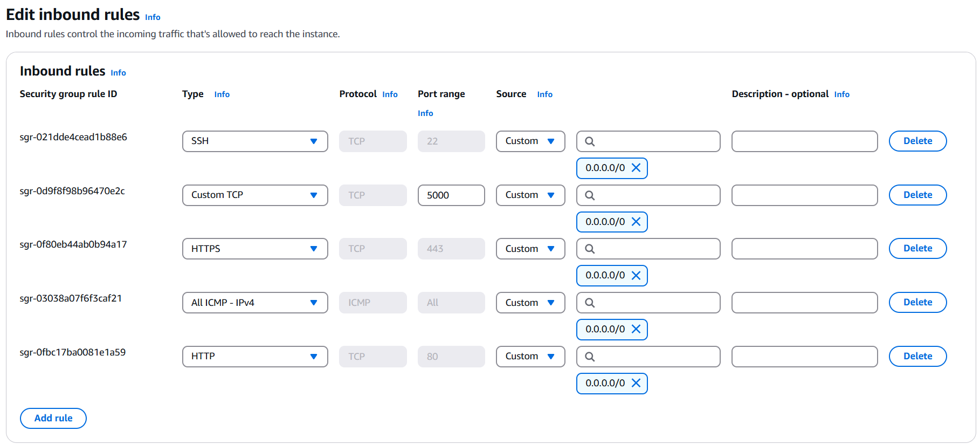Select rule ID sgr-0fbc17ba0081e1a59

[73, 352]
